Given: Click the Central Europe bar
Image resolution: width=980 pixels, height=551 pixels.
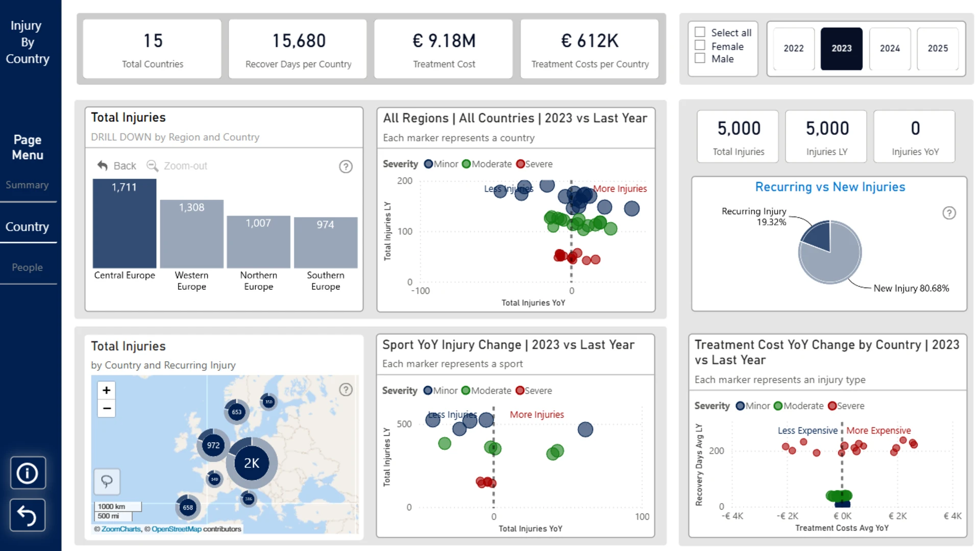Looking at the screenshot, I should tap(125, 223).
